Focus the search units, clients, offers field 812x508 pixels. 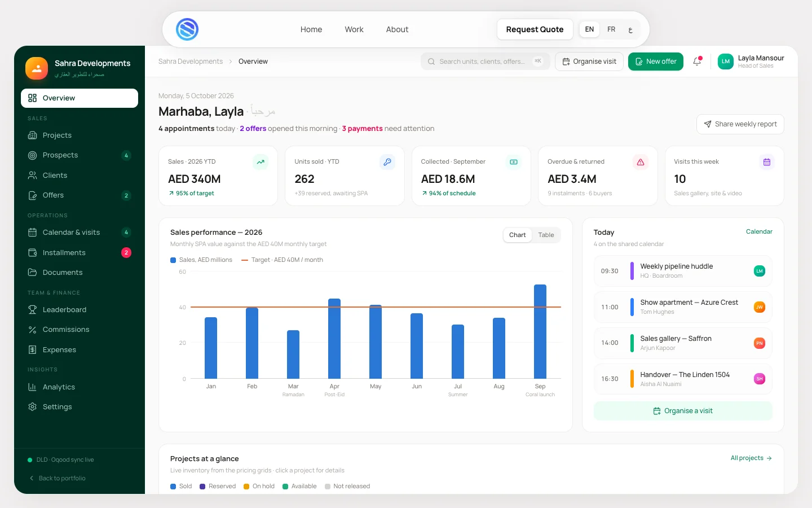(x=485, y=62)
